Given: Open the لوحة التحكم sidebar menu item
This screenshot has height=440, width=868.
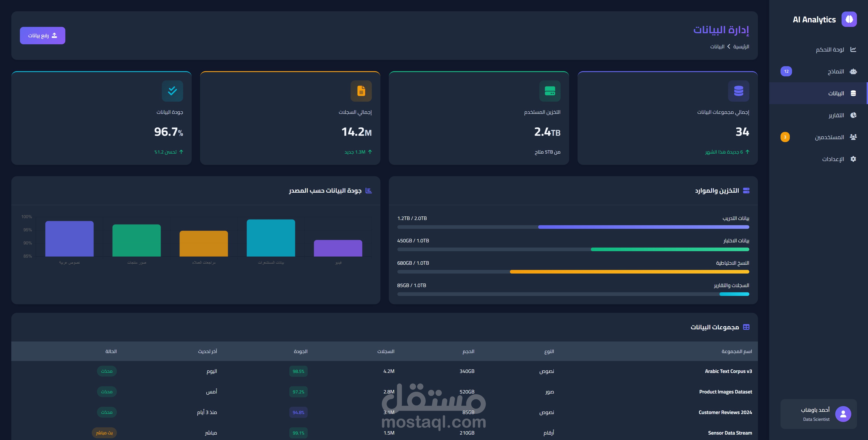Looking at the screenshot, I should (x=830, y=49).
